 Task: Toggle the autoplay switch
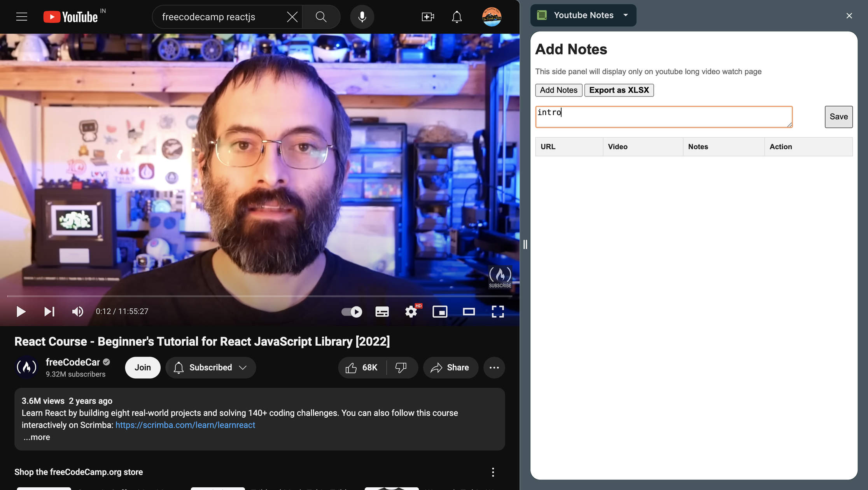click(x=352, y=311)
